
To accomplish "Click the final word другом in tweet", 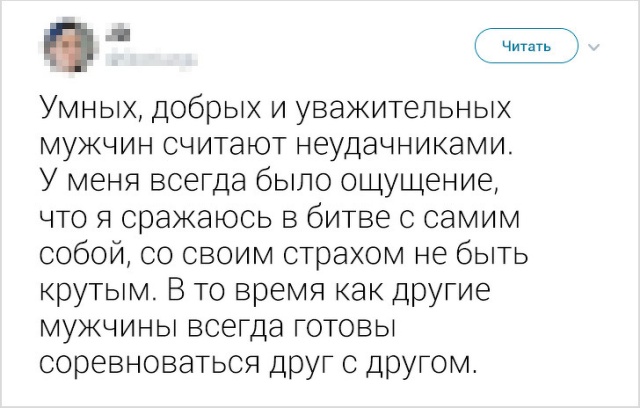I will [x=420, y=365].
